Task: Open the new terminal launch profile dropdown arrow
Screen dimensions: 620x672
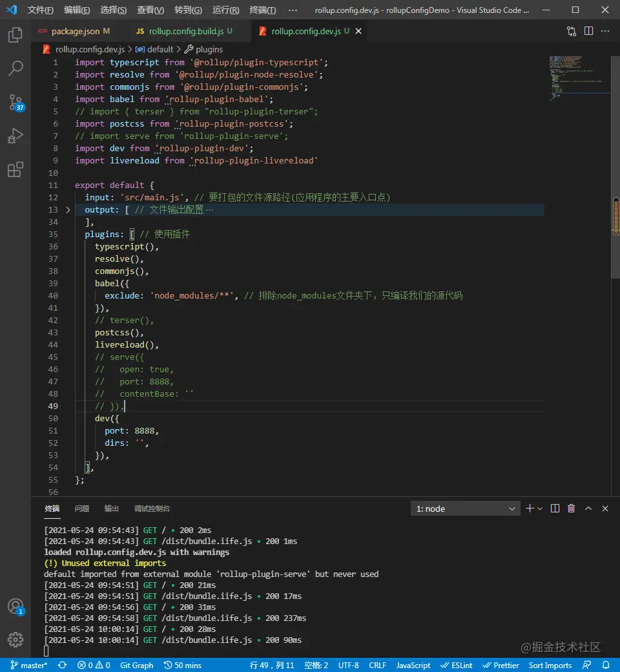Action: (x=540, y=509)
